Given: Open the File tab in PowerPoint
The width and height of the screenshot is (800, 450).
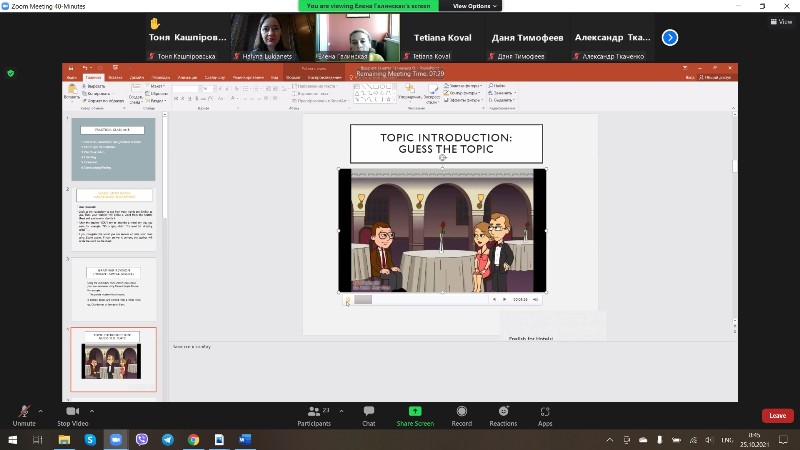Looking at the screenshot, I should click(x=71, y=77).
